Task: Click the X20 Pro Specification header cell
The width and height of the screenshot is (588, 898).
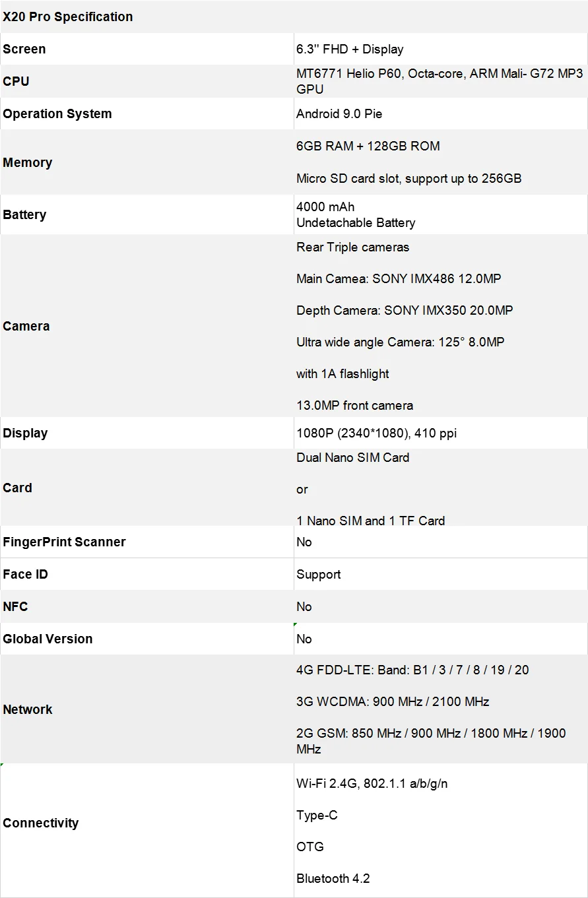Action: click(68, 17)
